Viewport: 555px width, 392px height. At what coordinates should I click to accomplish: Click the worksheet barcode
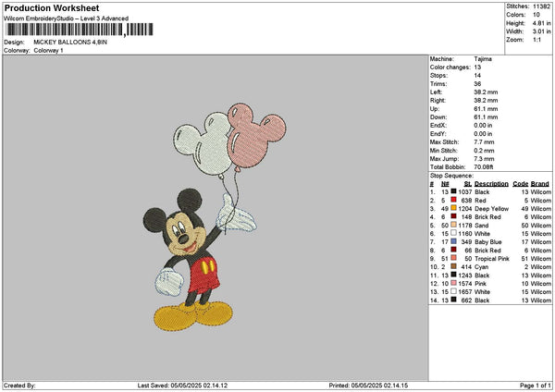click(80, 30)
